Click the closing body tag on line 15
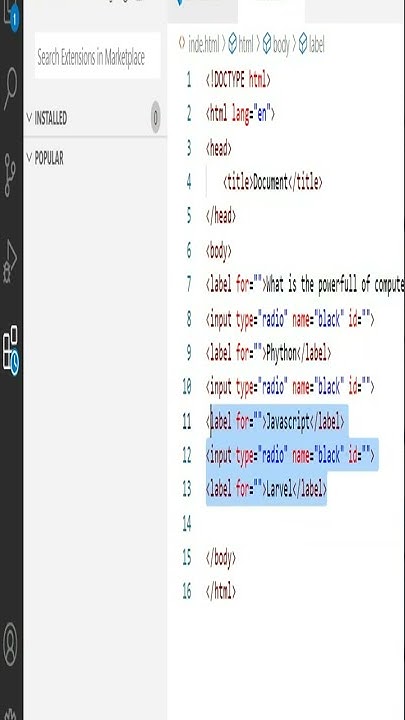 [x=220, y=557]
